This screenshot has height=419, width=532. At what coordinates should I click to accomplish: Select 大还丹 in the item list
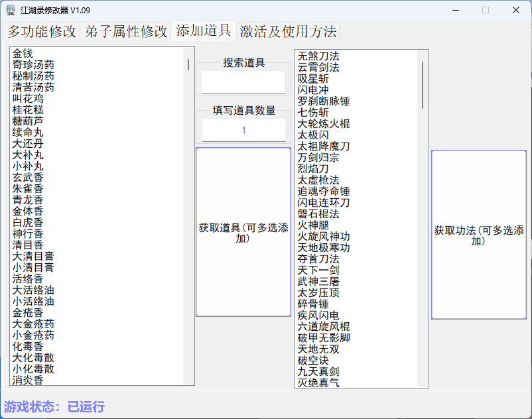(x=28, y=143)
